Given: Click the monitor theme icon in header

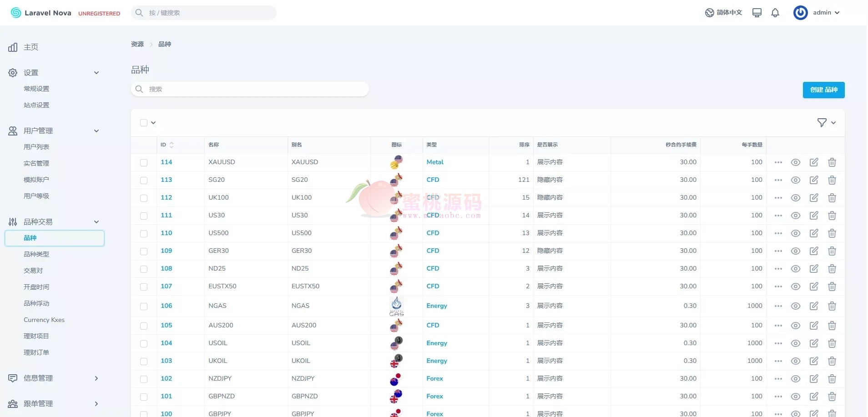Looking at the screenshot, I should [x=757, y=13].
